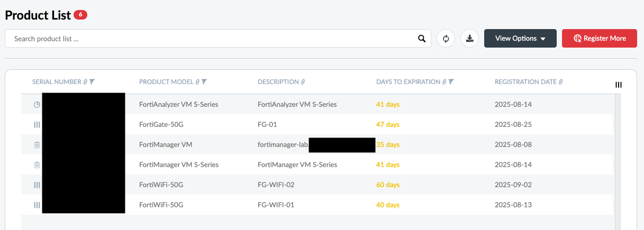
Task: Click the FortiManager VM row's clipboard icon
Action: (37, 145)
